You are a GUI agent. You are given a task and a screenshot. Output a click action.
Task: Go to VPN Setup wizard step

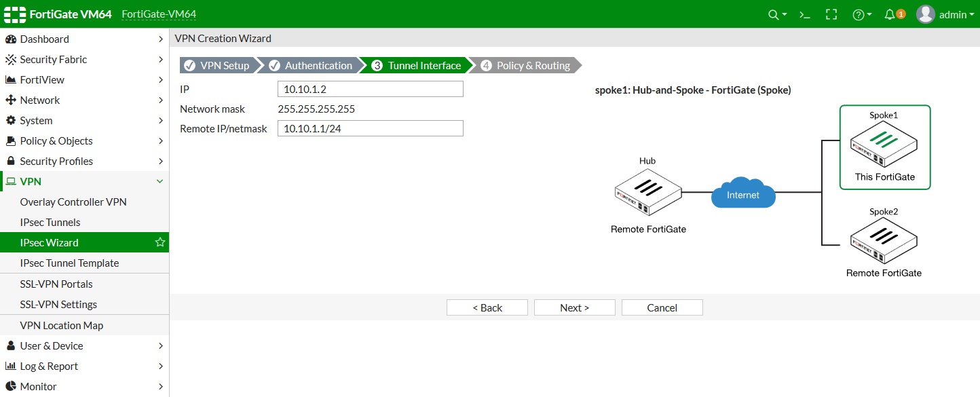217,65
